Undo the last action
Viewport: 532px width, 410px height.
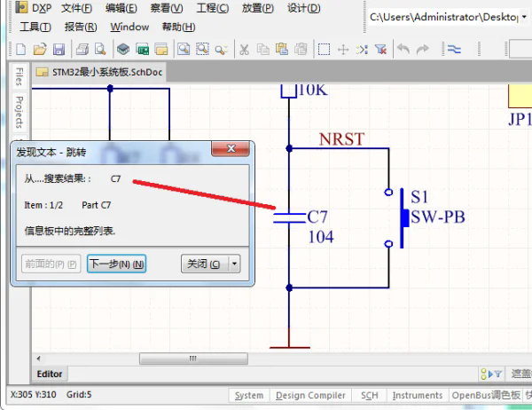point(403,50)
